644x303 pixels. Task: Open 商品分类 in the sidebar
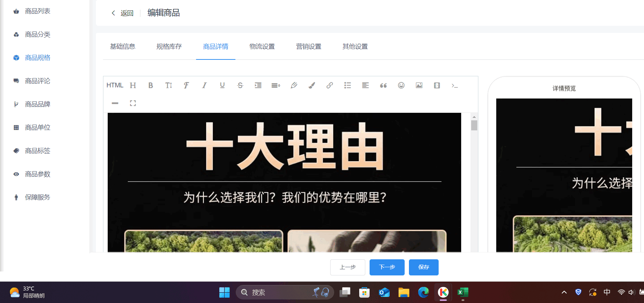point(38,35)
